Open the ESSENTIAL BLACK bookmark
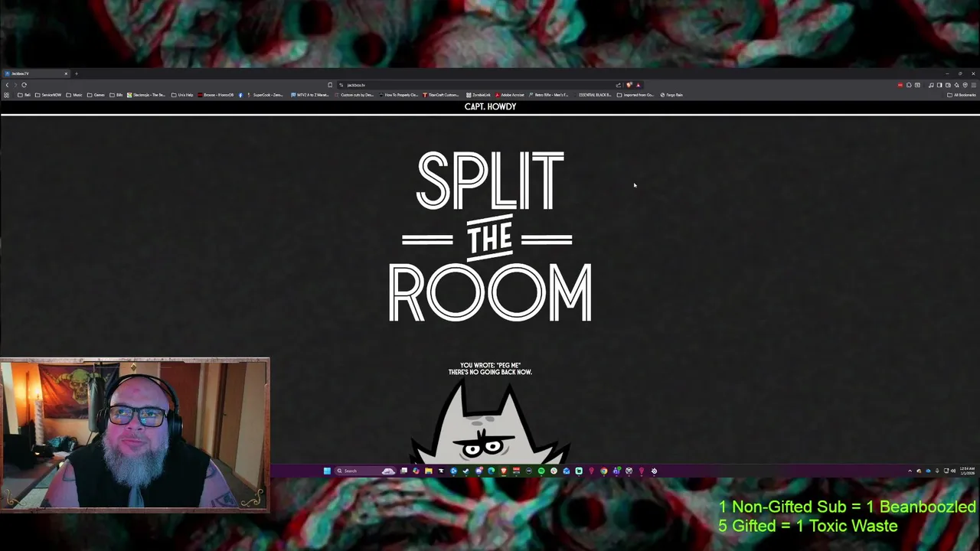 click(593, 95)
